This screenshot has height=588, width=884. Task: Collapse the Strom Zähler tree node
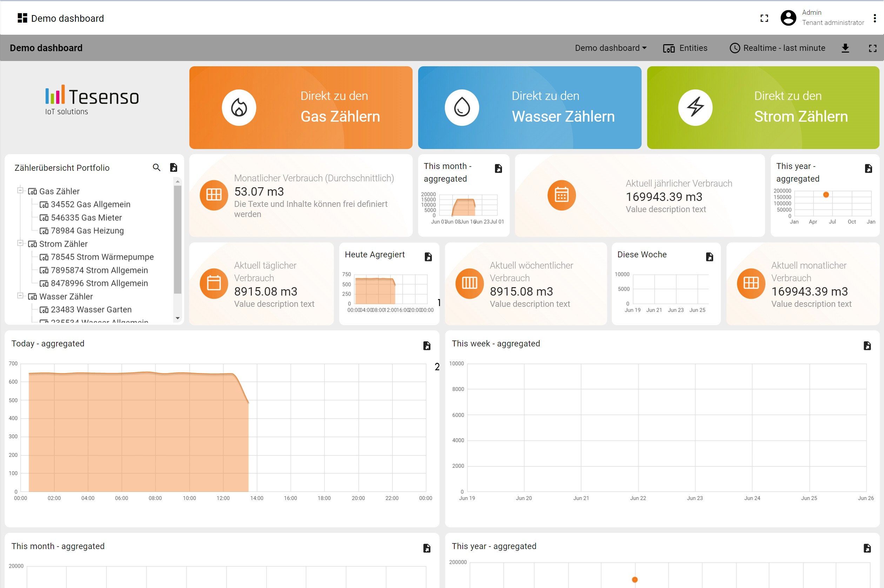coord(20,243)
